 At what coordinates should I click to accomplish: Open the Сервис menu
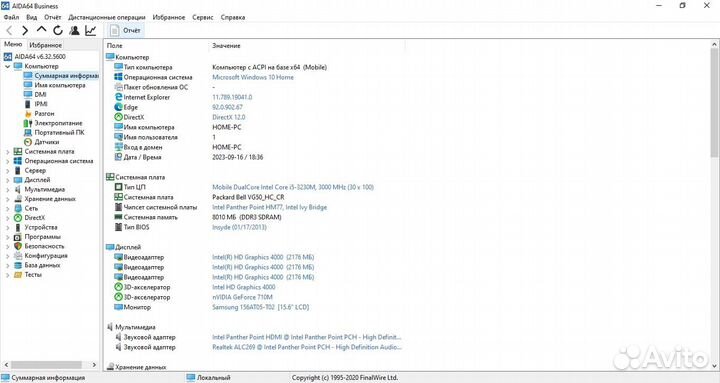(202, 17)
